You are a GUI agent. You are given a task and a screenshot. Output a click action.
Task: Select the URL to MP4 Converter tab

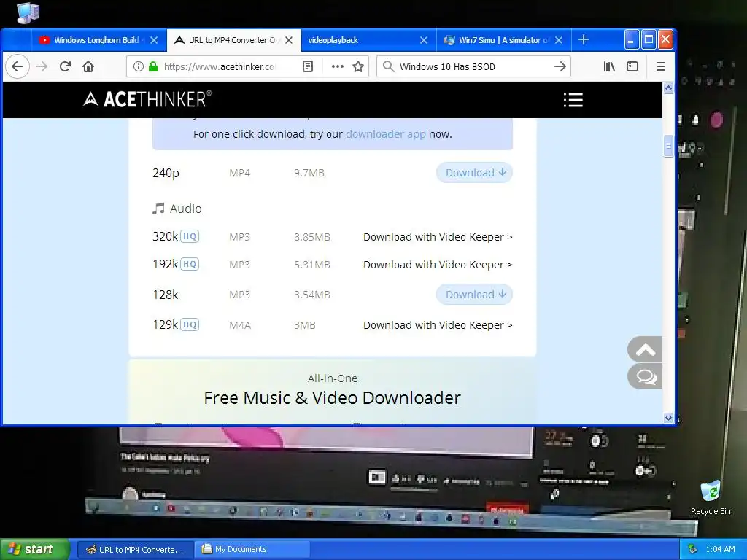(233, 41)
